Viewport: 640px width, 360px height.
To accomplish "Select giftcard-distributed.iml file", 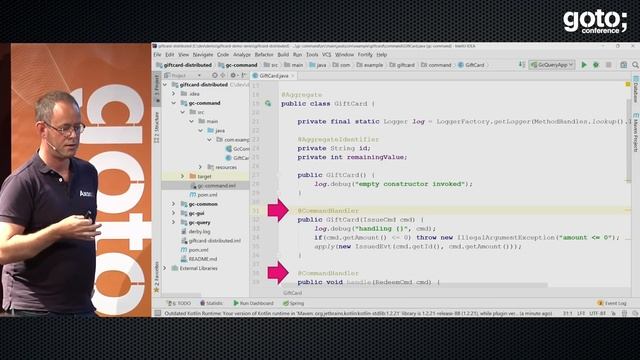I will 211,241.
